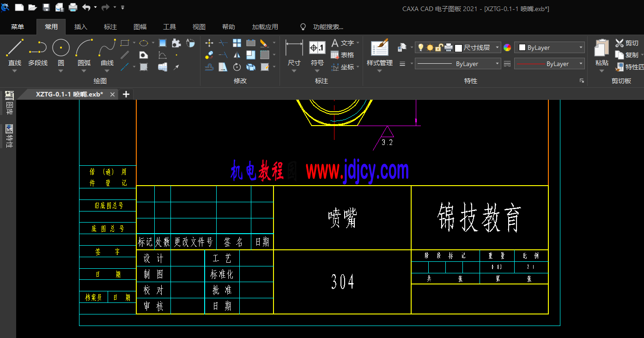Click the 表格 table button
The width and height of the screenshot is (644, 338).
(x=342, y=55)
